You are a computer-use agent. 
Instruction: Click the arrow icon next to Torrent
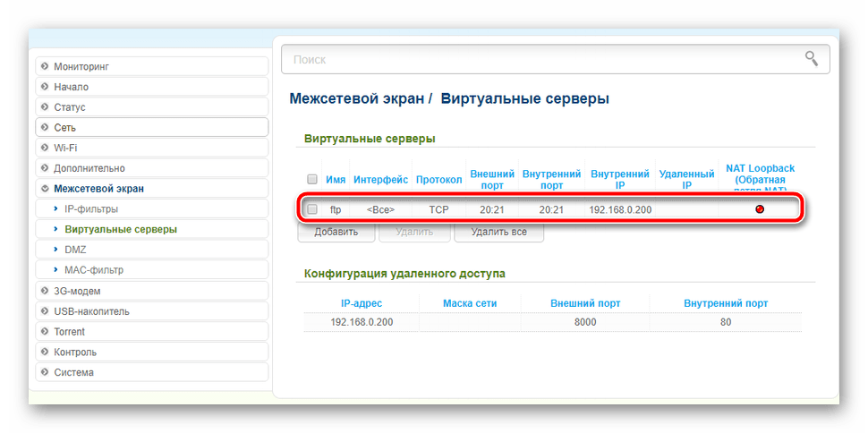click(x=45, y=332)
